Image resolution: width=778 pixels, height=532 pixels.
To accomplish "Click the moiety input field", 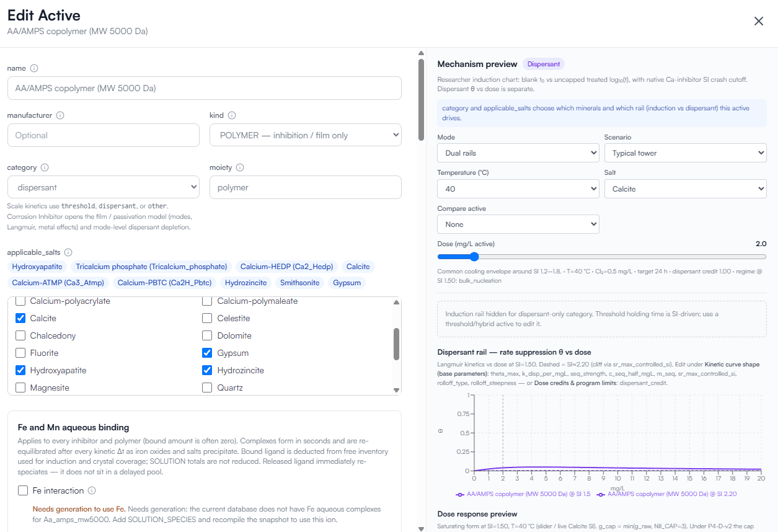I will [306, 187].
